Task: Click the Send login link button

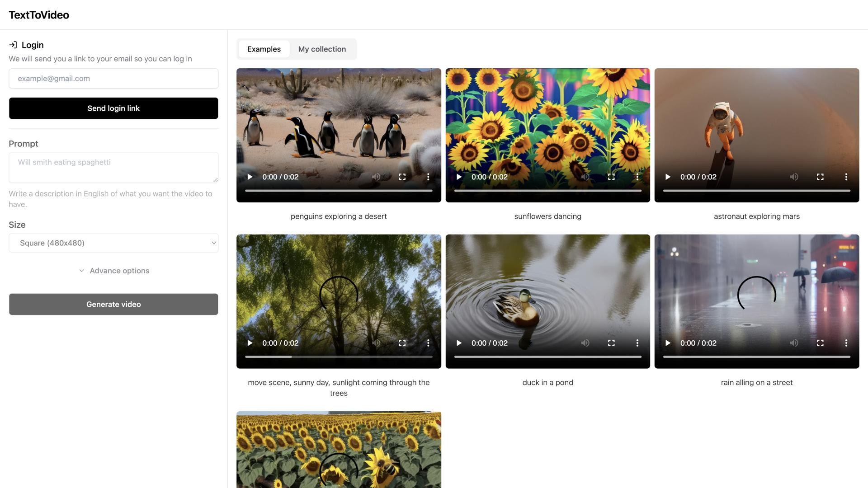Action: point(113,108)
